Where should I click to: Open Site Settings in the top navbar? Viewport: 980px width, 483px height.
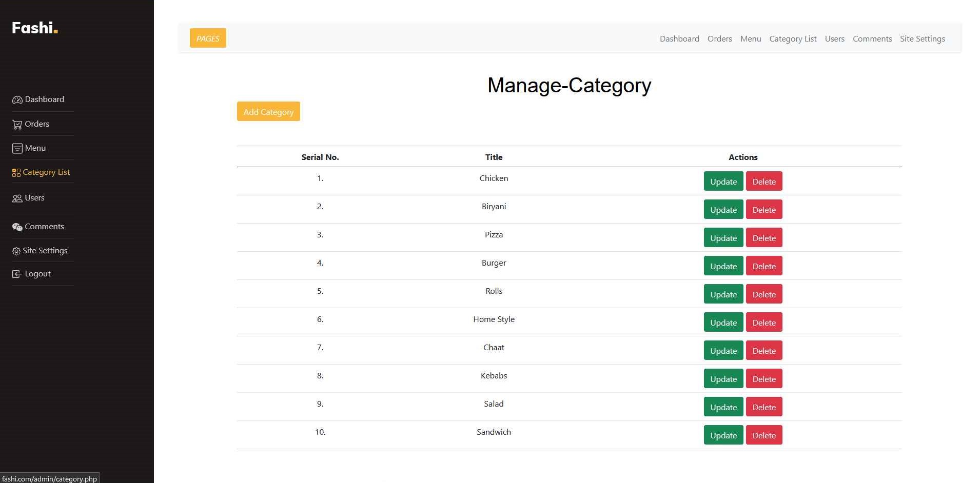[922, 39]
